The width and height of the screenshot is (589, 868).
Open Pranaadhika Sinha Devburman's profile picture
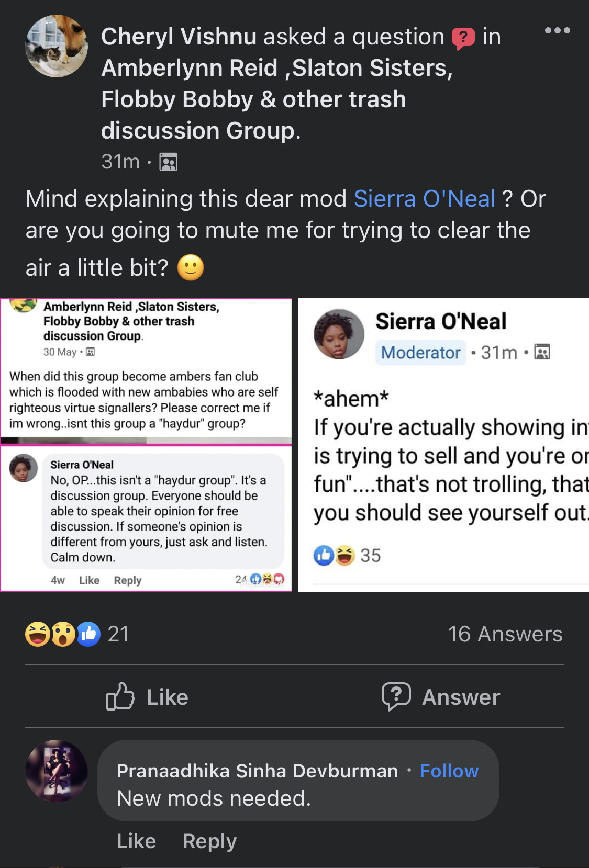[57, 771]
